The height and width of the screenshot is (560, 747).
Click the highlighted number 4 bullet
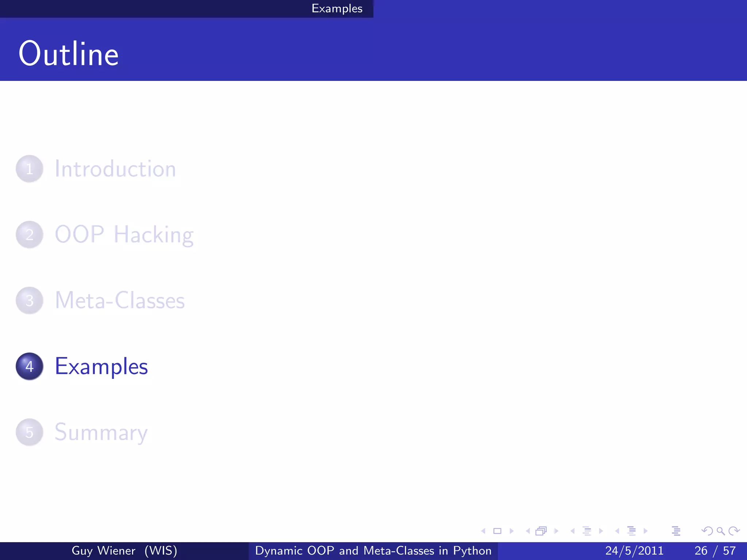(30, 366)
